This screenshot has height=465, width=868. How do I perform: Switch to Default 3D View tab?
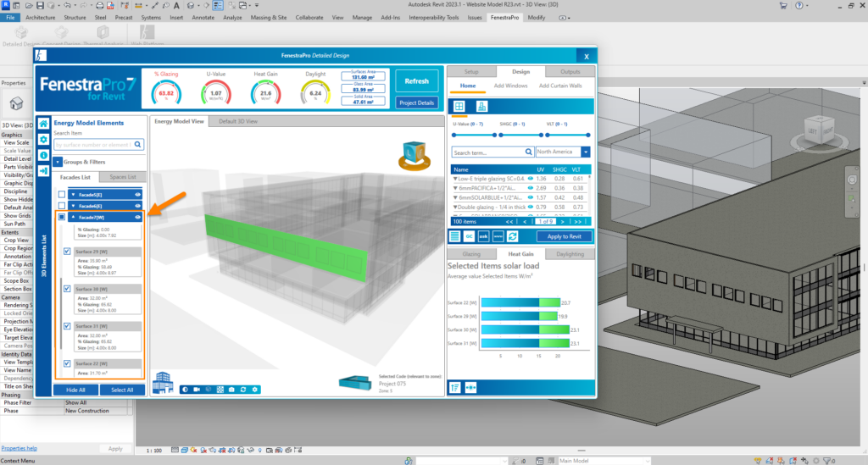238,122
